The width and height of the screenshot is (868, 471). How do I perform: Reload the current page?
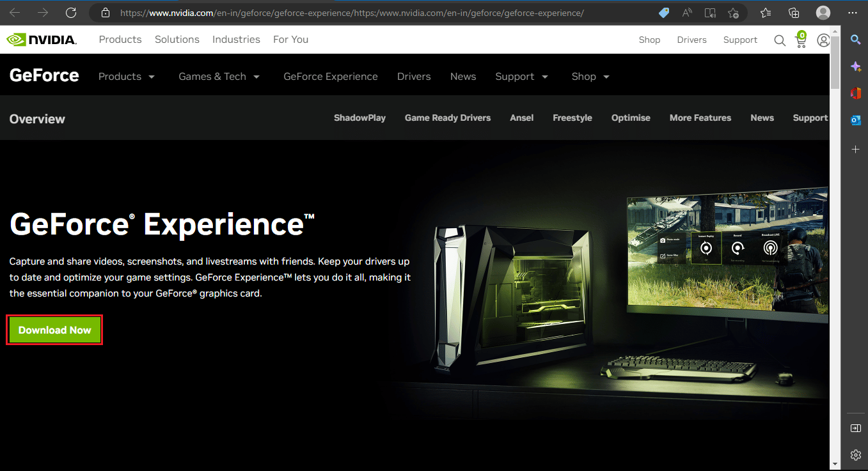coord(71,12)
